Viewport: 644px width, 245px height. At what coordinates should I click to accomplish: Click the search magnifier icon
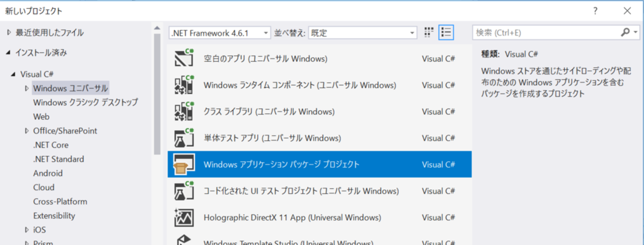[625, 32]
